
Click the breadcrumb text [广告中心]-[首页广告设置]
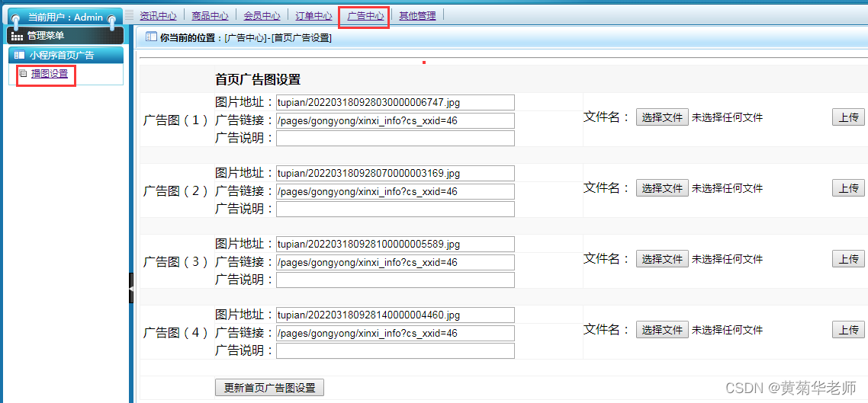pos(278,37)
